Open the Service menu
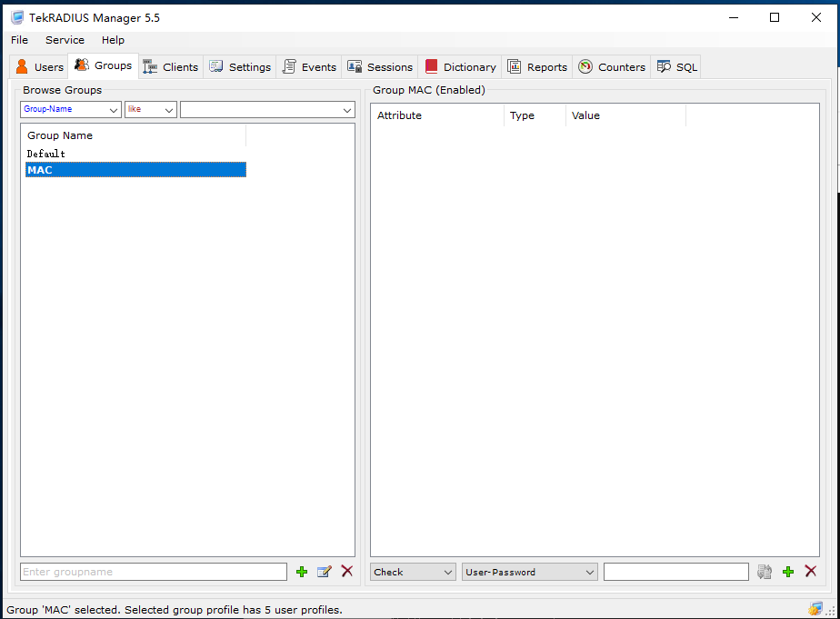Screen dimensions: 840x619 (65, 40)
